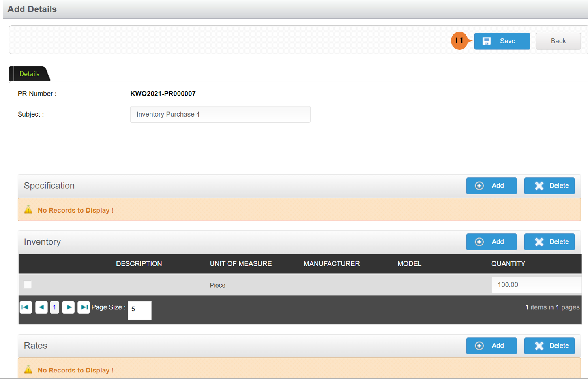Image resolution: width=588 pixels, height=380 pixels.
Task: Click the PR number KWO2021-PR000007
Action: tap(163, 94)
